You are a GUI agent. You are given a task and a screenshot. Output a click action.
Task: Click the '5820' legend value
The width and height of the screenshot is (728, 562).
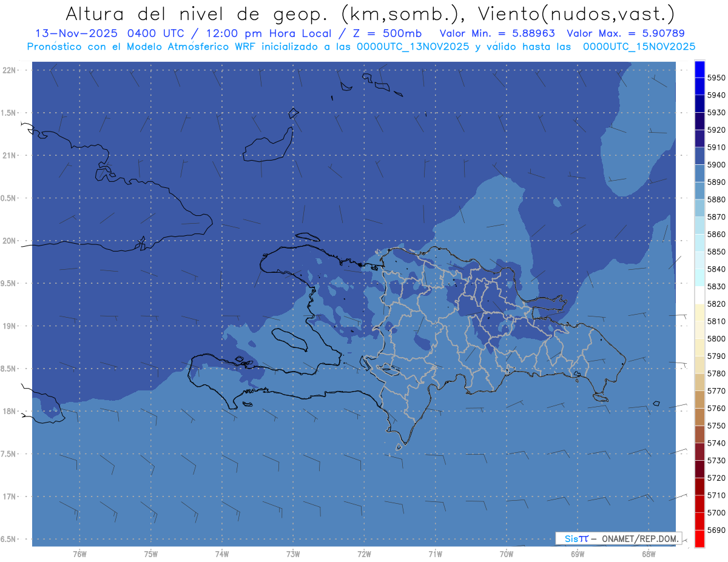716,304
